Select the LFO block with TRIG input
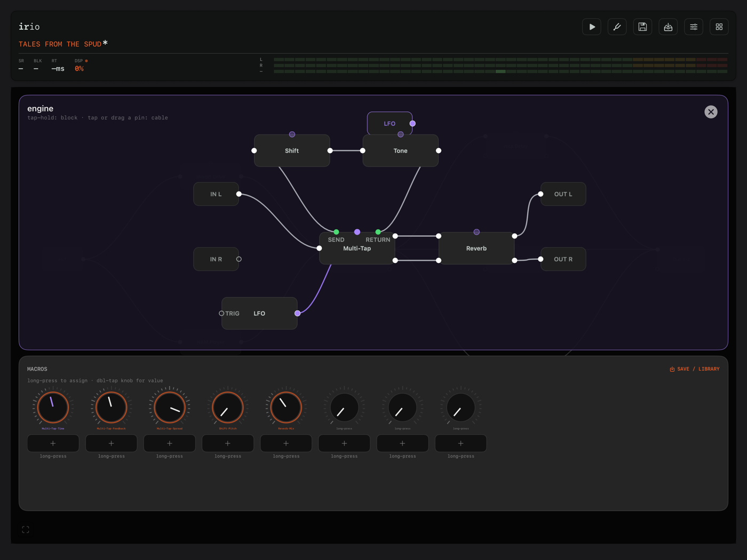This screenshot has height=560, width=747. click(x=259, y=314)
